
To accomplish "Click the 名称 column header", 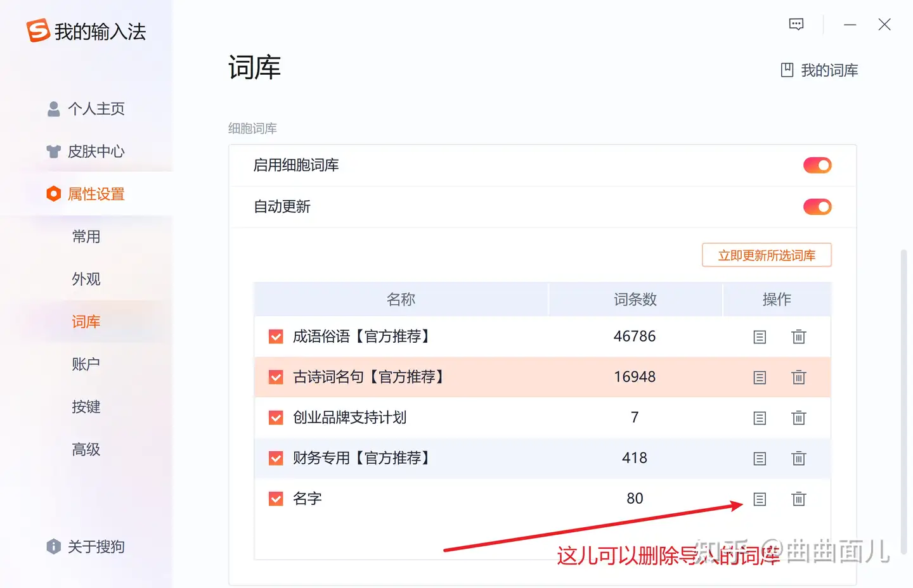I will coord(401,299).
